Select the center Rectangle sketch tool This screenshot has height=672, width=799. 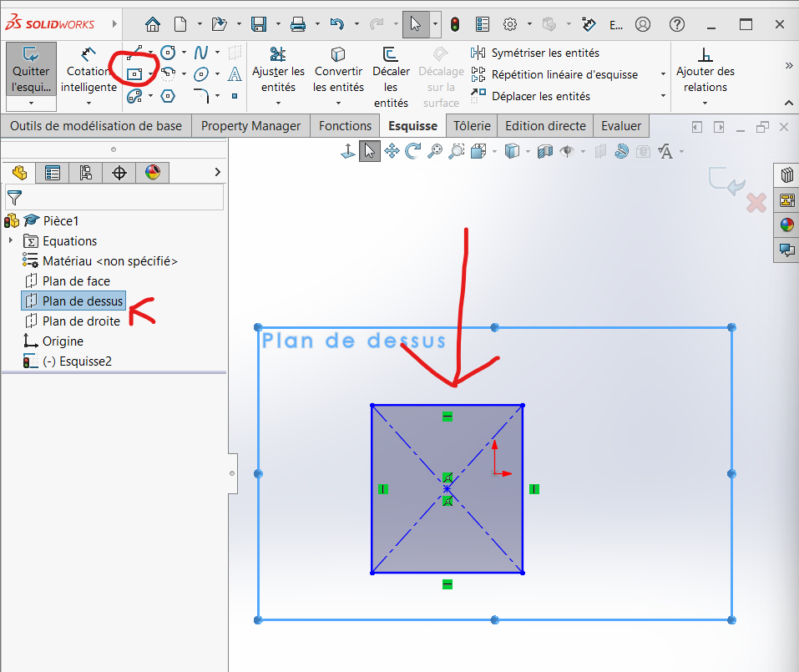pos(134,73)
